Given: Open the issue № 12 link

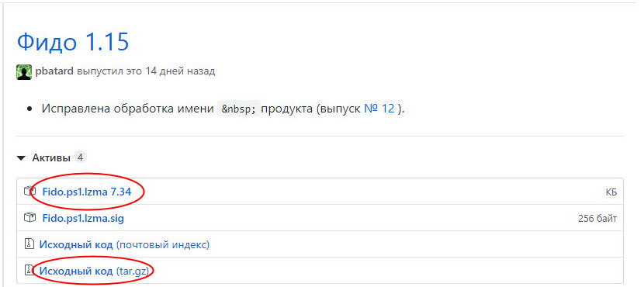Looking at the screenshot, I should pos(379,109).
